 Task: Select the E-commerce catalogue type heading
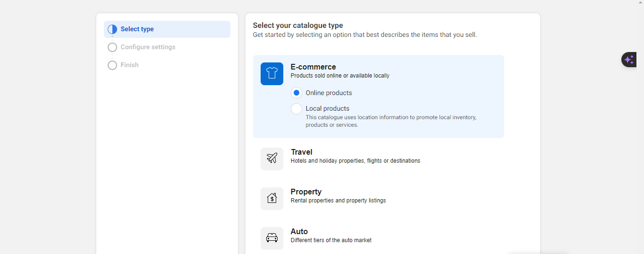(x=313, y=67)
